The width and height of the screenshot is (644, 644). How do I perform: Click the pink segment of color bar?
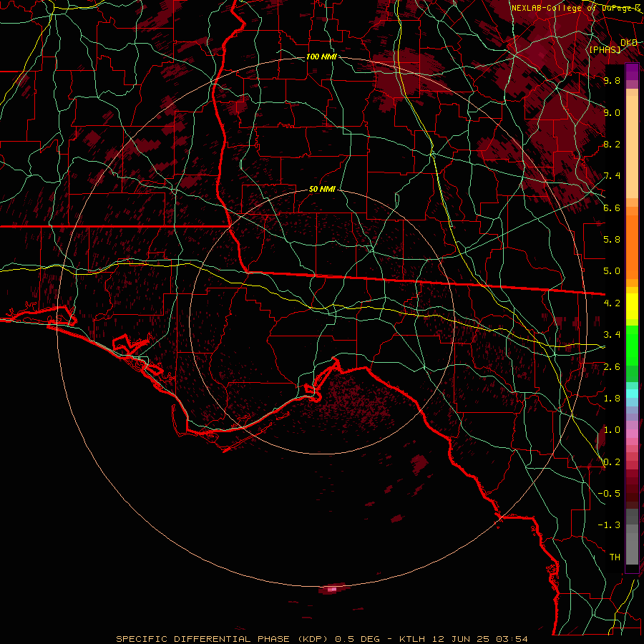coord(632,434)
